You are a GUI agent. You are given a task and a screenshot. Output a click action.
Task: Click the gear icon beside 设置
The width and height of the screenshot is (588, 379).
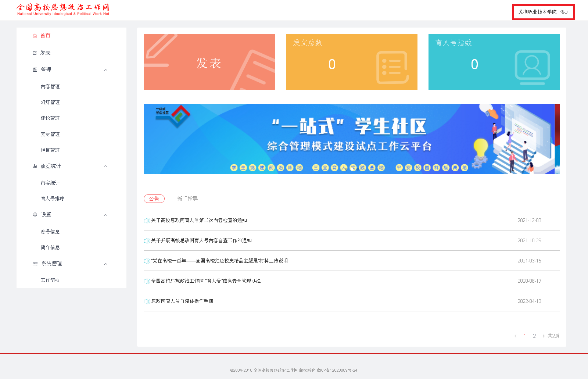(x=35, y=215)
